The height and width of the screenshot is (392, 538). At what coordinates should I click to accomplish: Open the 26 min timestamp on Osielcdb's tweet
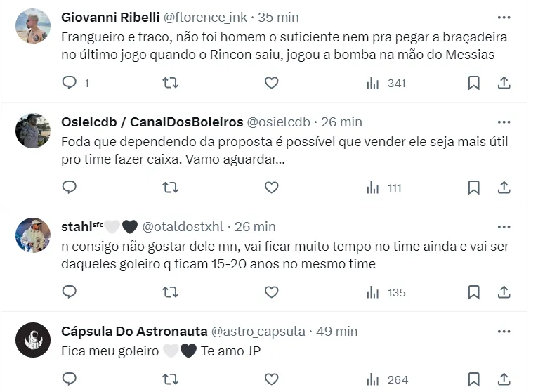[x=341, y=122]
